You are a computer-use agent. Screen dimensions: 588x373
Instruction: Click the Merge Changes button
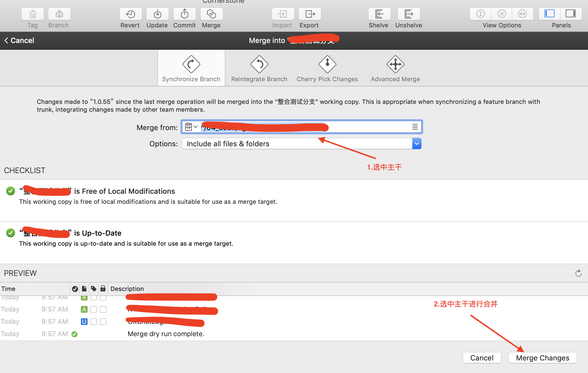(542, 357)
